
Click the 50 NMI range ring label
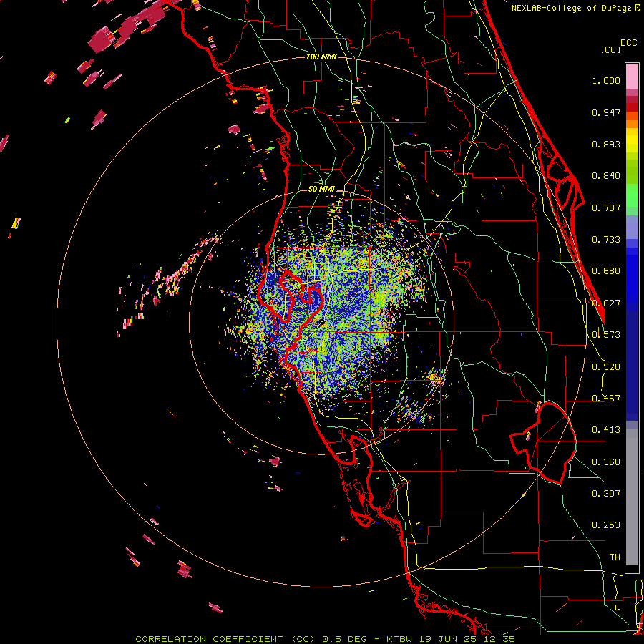(x=321, y=189)
